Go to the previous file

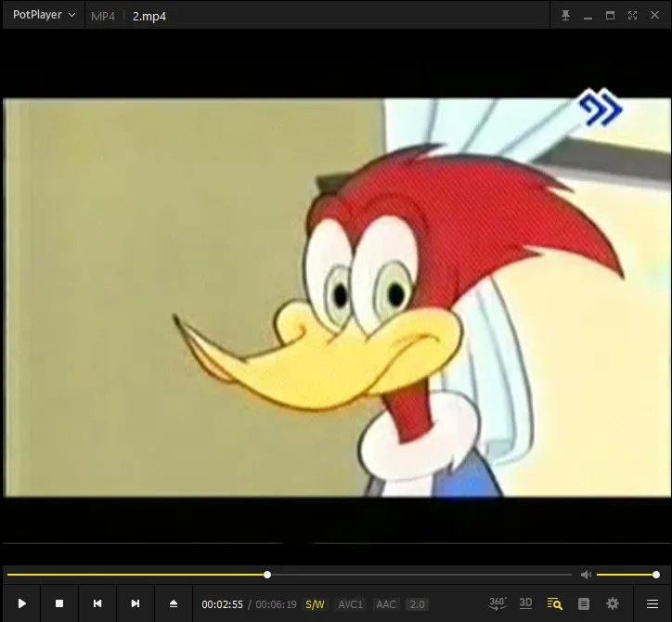point(97,603)
